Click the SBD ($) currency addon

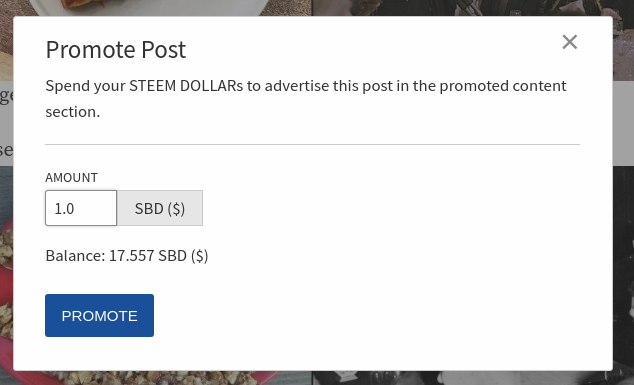160,208
